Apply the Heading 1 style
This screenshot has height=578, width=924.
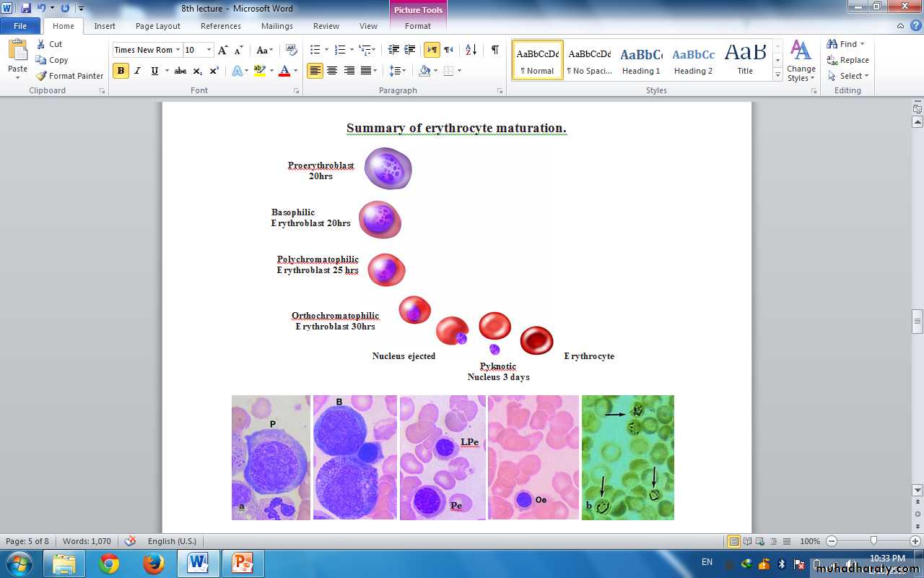point(641,60)
